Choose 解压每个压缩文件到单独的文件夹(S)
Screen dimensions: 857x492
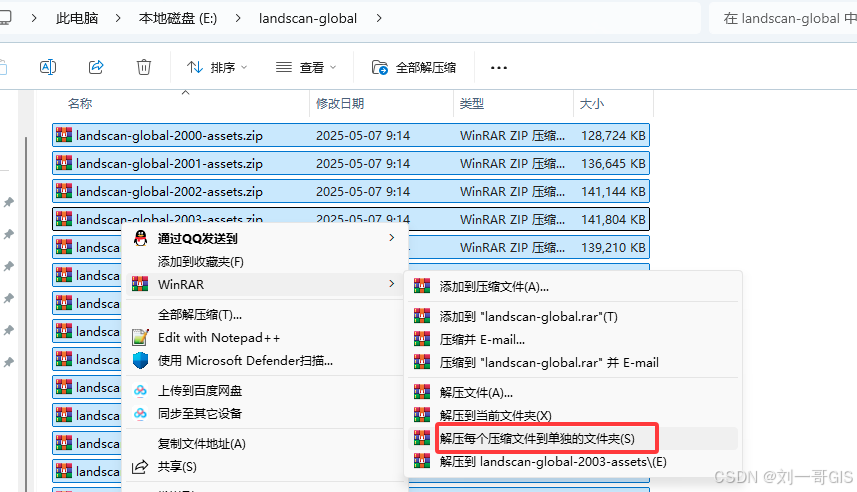click(x=573, y=438)
